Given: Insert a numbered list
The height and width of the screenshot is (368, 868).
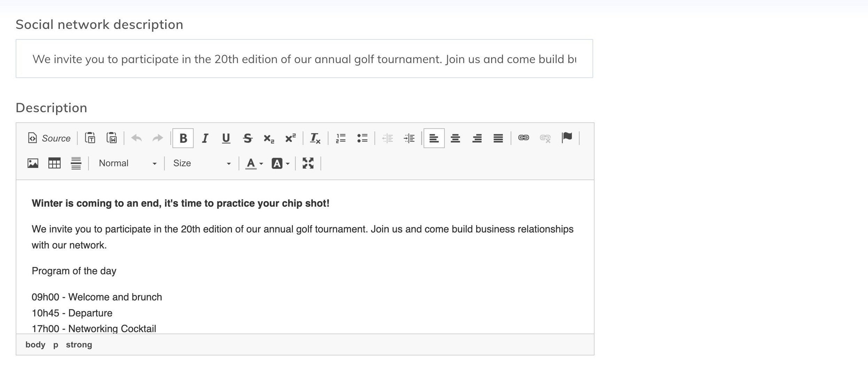Looking at the screenshot, I should pos(341,138).
